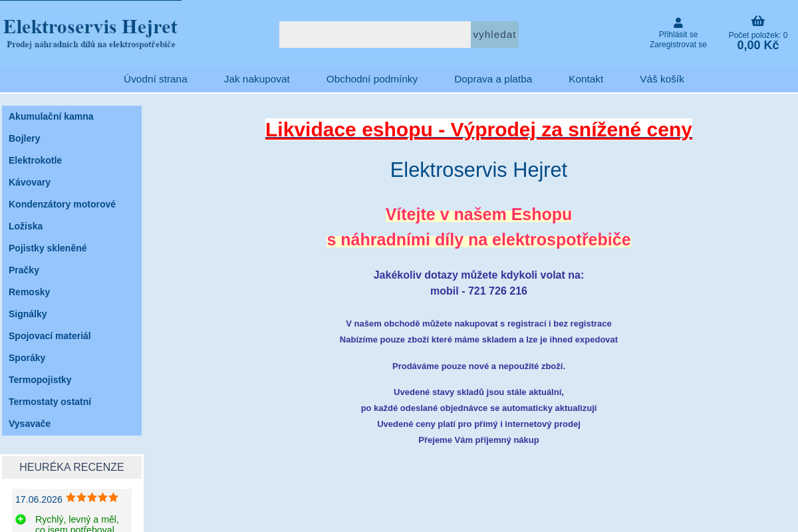
Task: Click review date 17.06.2026
Action: pos(39,499)
